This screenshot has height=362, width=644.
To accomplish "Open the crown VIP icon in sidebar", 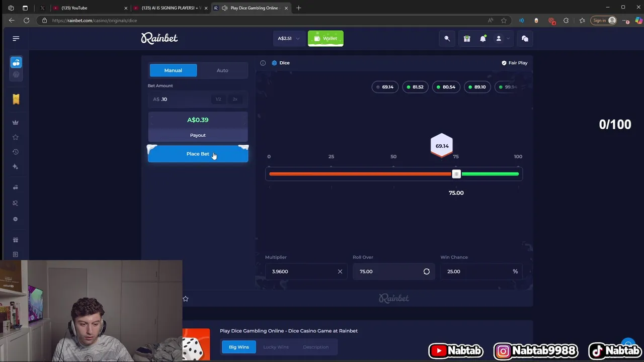I will [16, 122].
